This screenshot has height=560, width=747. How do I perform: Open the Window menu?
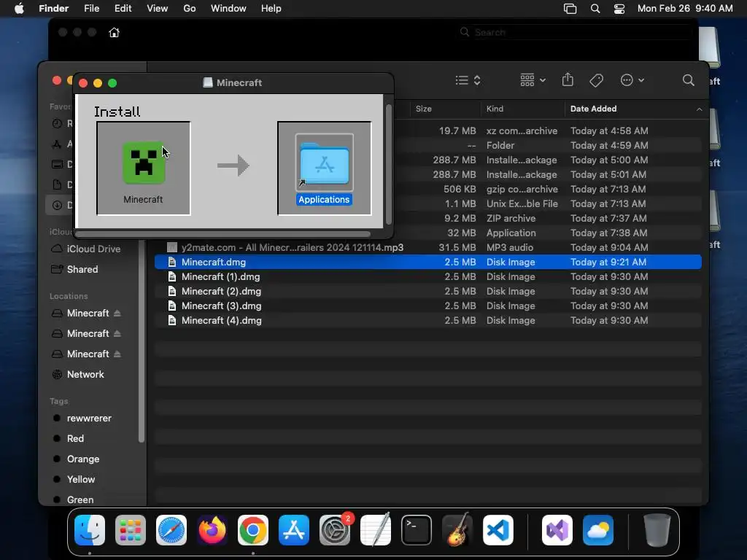(x=228, y=9)
